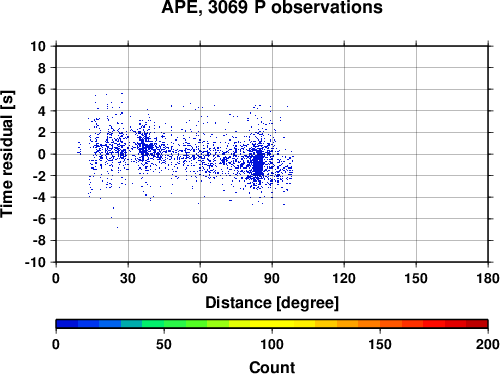
Task: Pick the orange colorbar segment just below 150
Action: (x=369, y=324)
